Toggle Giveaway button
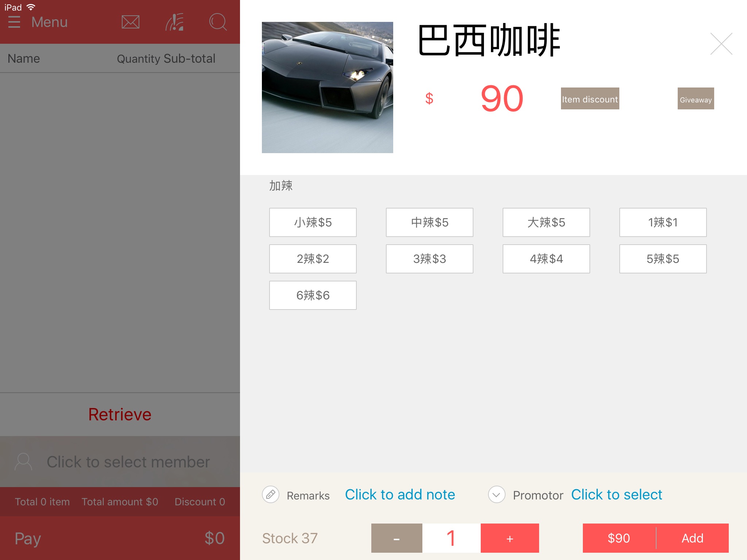 click(x=696, y=98)
